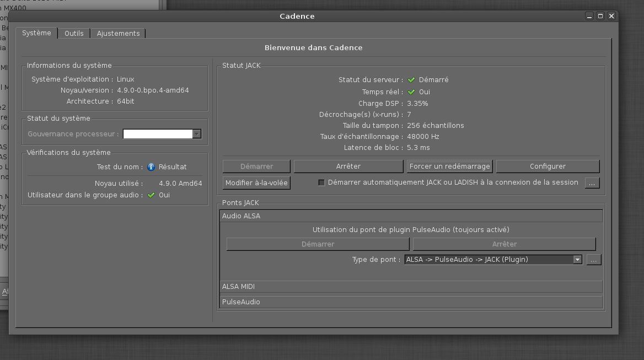Click the 256 échantillons buffer size value

pyautogui.click(x=436, y=126)
